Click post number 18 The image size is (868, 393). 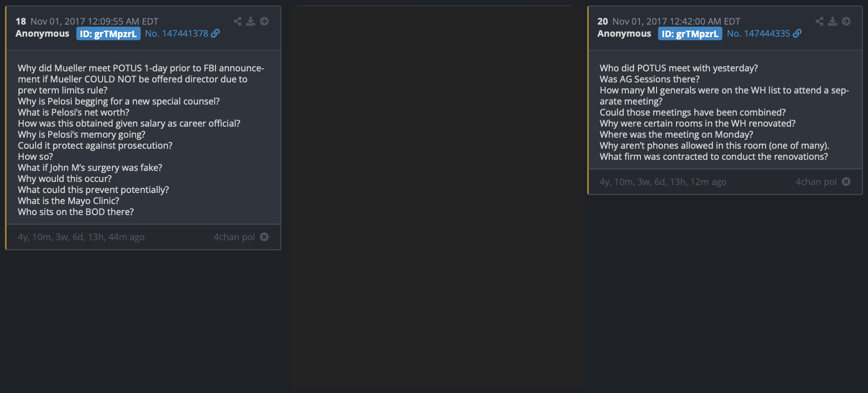pos(21,21)
